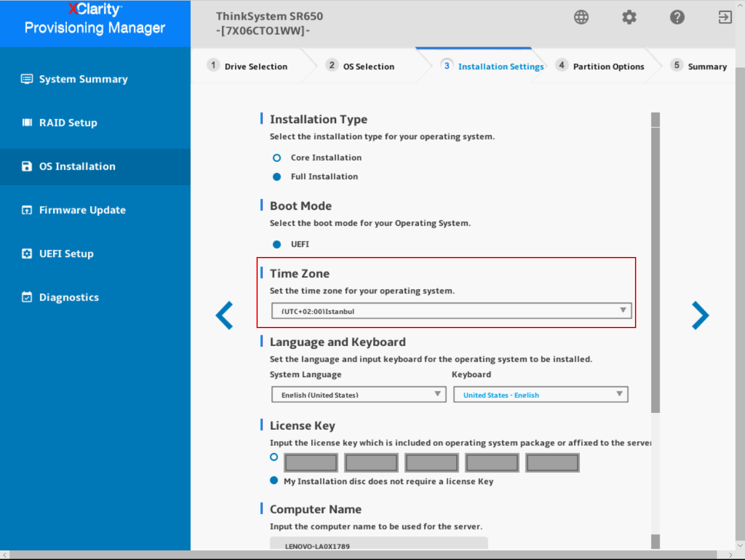Select the enter license key radio button

274,457
